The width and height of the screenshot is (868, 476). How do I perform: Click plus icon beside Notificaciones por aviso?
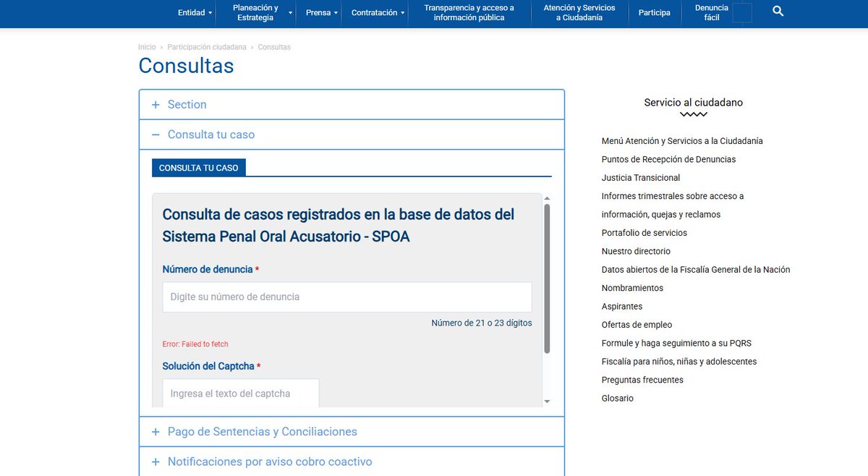pyautogui.click(x=156, y=462)
